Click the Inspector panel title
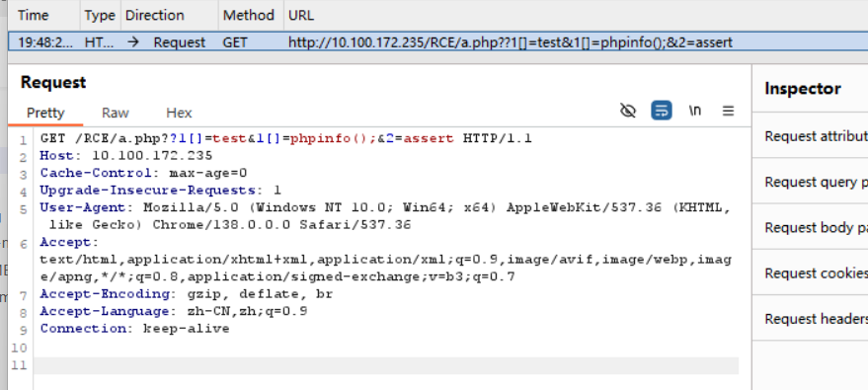This screenshot has width=868, height=390. click(803, 89)
